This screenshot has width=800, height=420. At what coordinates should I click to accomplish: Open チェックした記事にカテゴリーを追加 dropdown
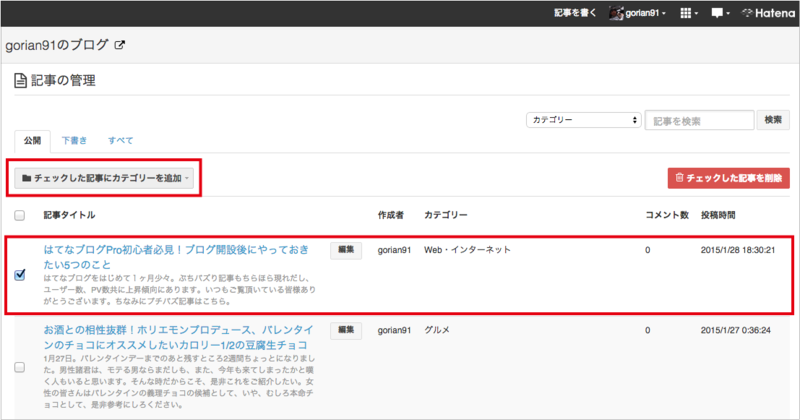tap(104, 178)
